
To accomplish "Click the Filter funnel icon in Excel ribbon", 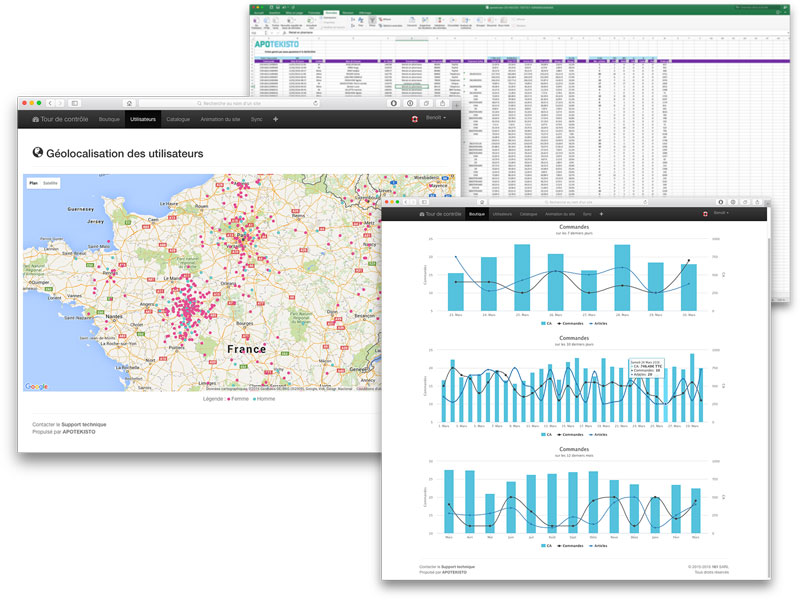I will pos(372,21).
